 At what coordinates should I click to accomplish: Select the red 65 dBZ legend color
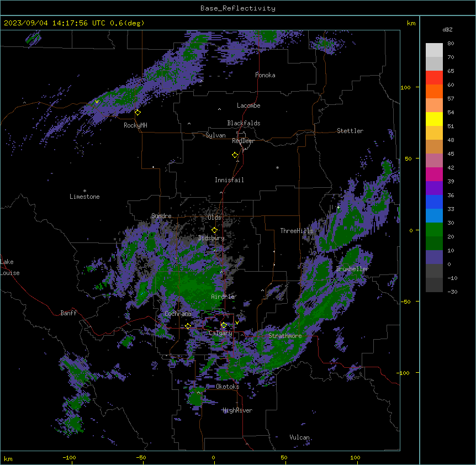pyautogui.click(x=434, y=78)
